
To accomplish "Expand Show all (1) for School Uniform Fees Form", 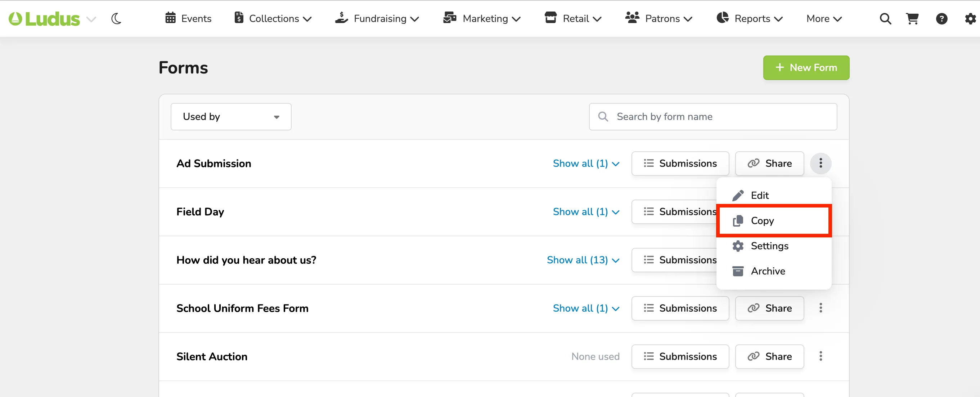I will (x=586, y=308).
